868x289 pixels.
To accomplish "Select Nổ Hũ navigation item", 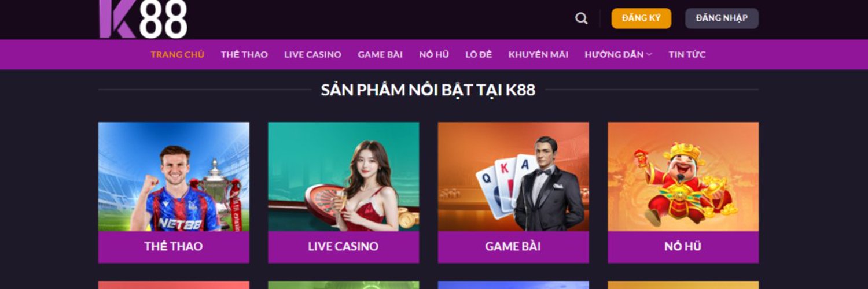I will pos(434,54).
